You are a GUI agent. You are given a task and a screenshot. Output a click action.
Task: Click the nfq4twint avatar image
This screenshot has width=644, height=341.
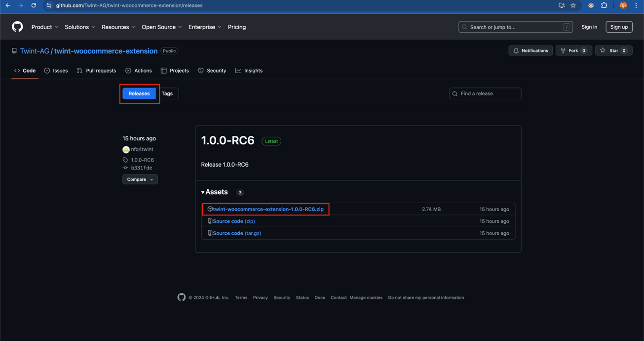click(x=126, y=149)
